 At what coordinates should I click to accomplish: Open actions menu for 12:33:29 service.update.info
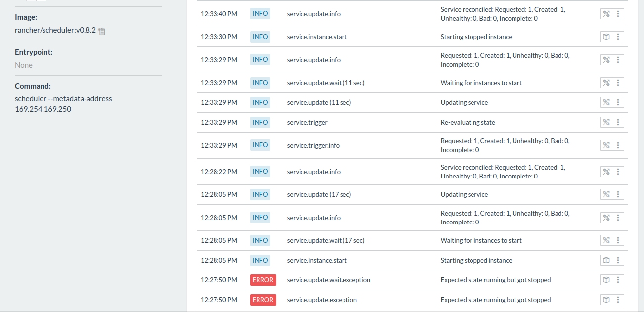tap(618, 60)
